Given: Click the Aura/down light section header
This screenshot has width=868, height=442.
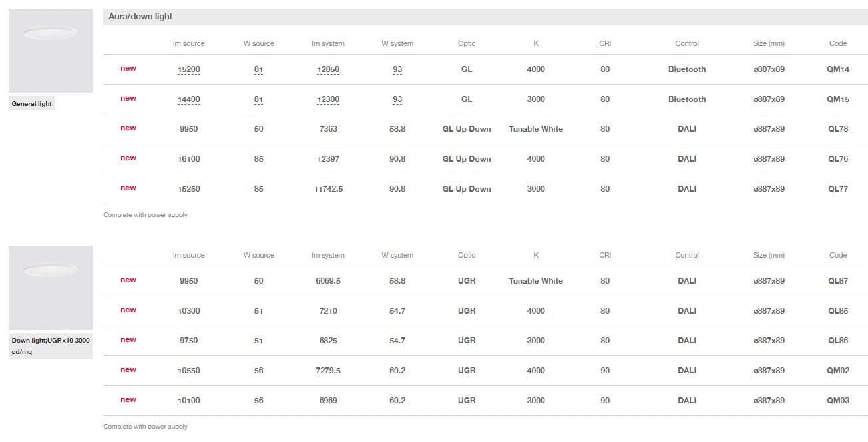Looking at the screenshot, I should (140, 16).
